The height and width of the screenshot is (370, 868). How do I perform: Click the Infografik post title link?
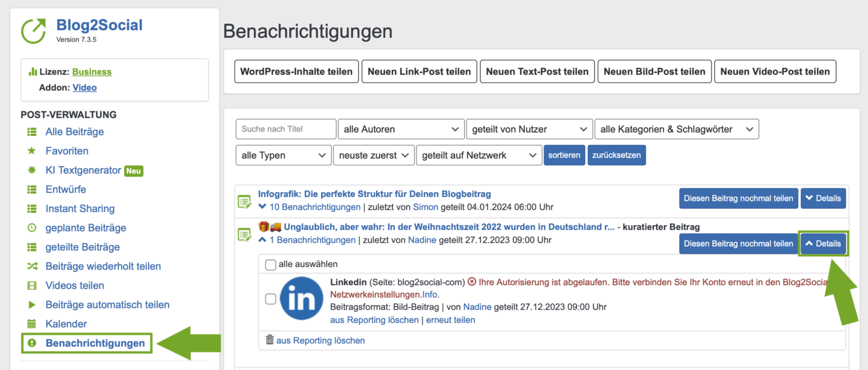click(x=374, y=194)
